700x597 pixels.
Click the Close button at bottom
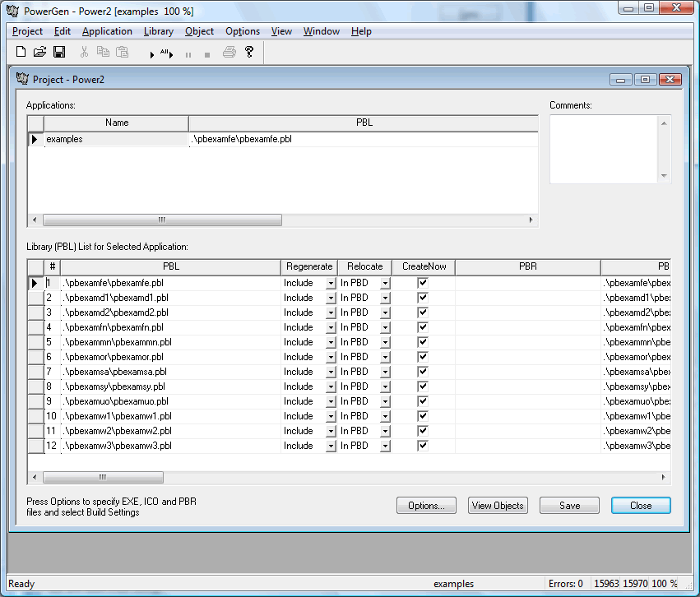(641, 506)
